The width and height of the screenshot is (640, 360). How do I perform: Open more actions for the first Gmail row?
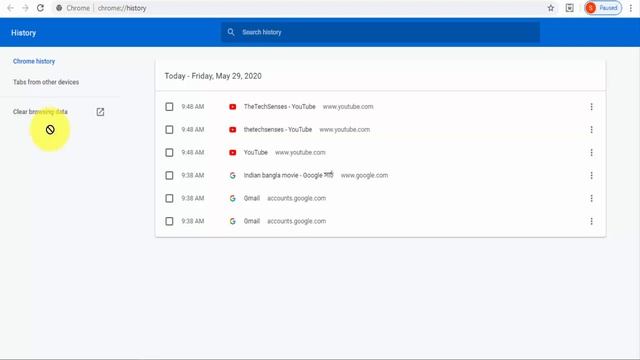pos(591,198)
